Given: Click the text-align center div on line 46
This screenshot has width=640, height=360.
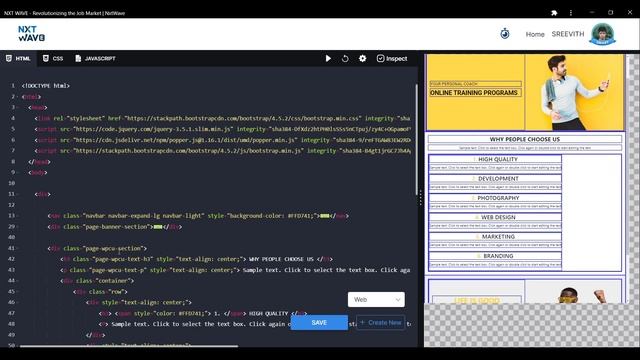Looking at the screenshot, I should (139, 302).
